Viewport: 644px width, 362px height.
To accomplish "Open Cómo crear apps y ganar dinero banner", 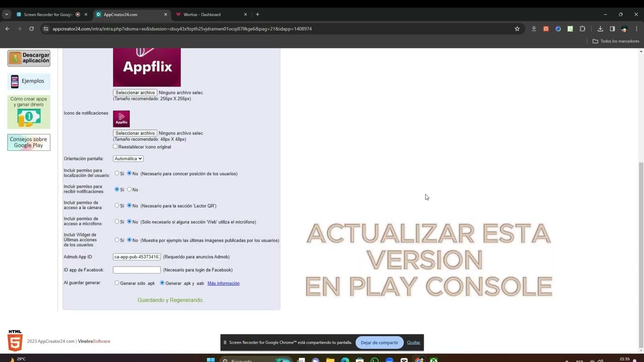I will [x=29, y=112].
